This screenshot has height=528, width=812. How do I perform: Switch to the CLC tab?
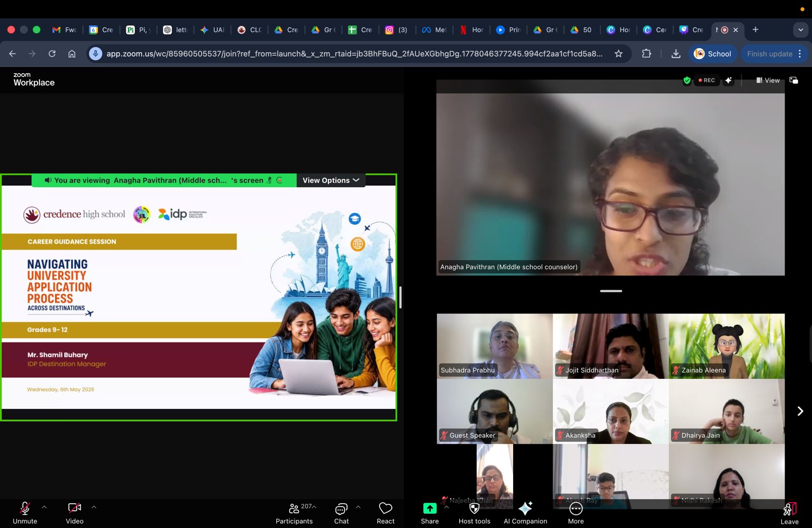pyautogui.click(x=249, y=30)
